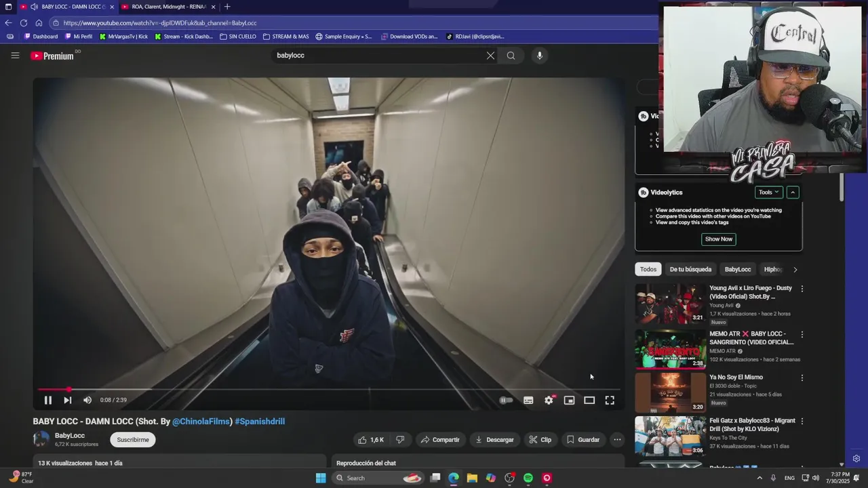Open player settings gear
Image resolution: width=868 pixels, height=488 pixels.
549,400
